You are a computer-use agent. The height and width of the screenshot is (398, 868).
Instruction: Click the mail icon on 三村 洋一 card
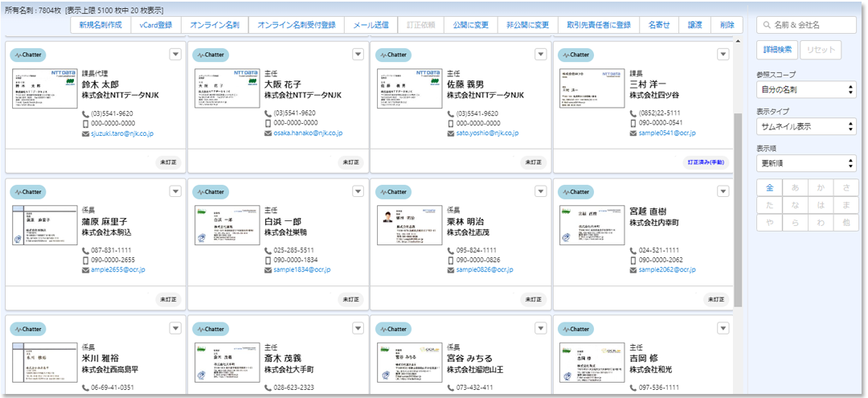pyautogui.click(x=633, y=133)
